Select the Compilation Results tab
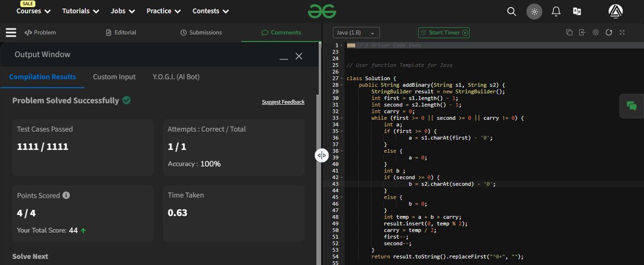This screenshot has width=644, height=265. click(x=42, y=77)
